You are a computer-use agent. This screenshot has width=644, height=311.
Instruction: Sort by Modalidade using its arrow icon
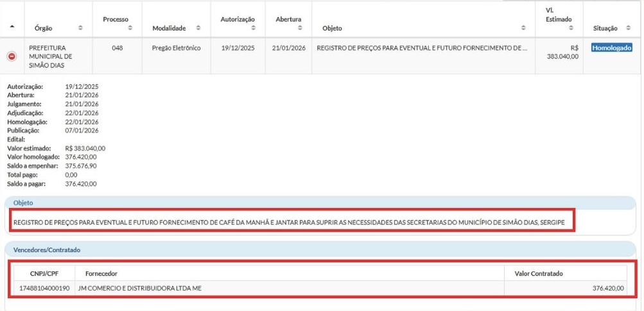(198, 28)
